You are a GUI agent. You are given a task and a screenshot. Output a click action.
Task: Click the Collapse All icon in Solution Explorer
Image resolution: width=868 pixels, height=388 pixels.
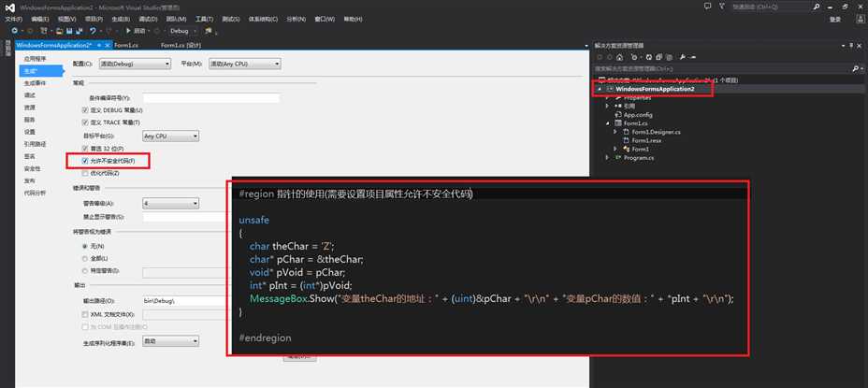tap(658, 57)
